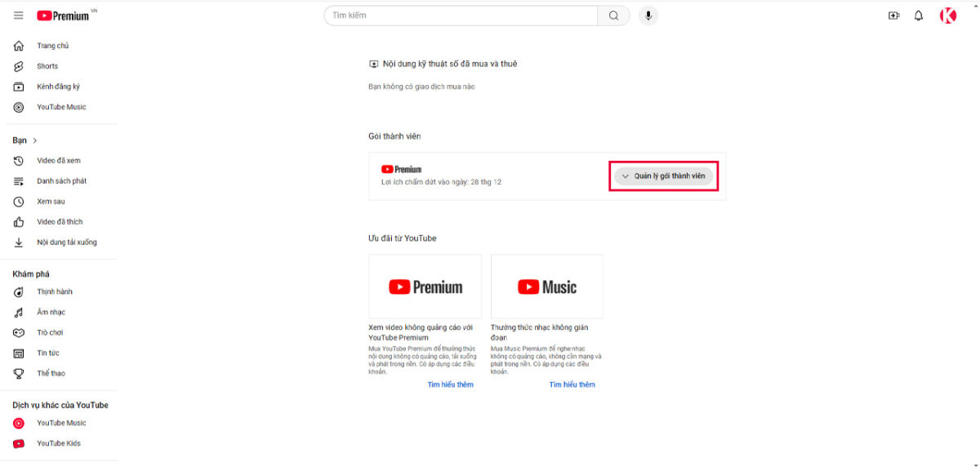Click Thịnh hành text in Khám phá

pyautogui.click(x=55, y=292)
